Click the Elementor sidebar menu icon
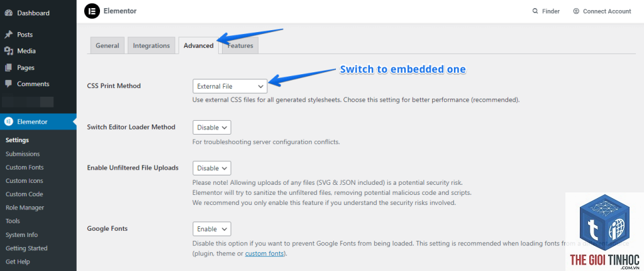The image size is (644, 271). [9, 121]
